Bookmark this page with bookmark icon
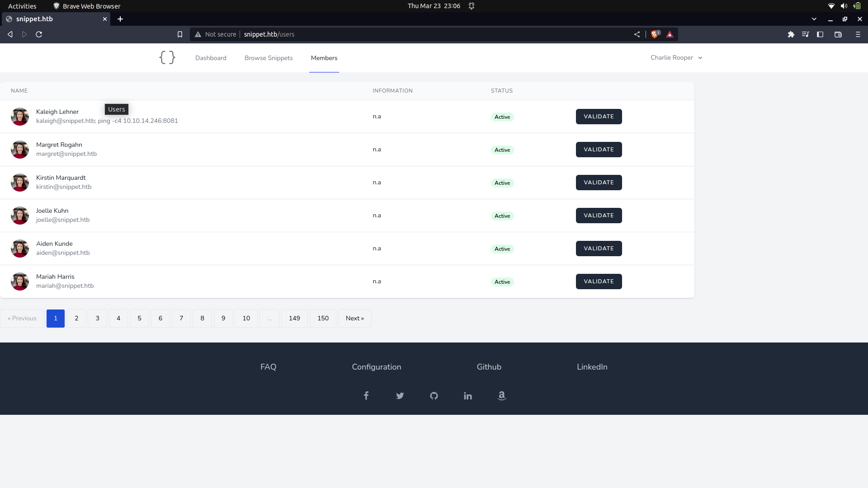This screenshot has height=488, width=868. pos(180,34)
